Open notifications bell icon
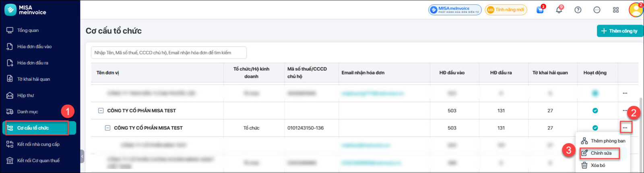The width and height of the screenshot is (644, 173). coord(559,10)
